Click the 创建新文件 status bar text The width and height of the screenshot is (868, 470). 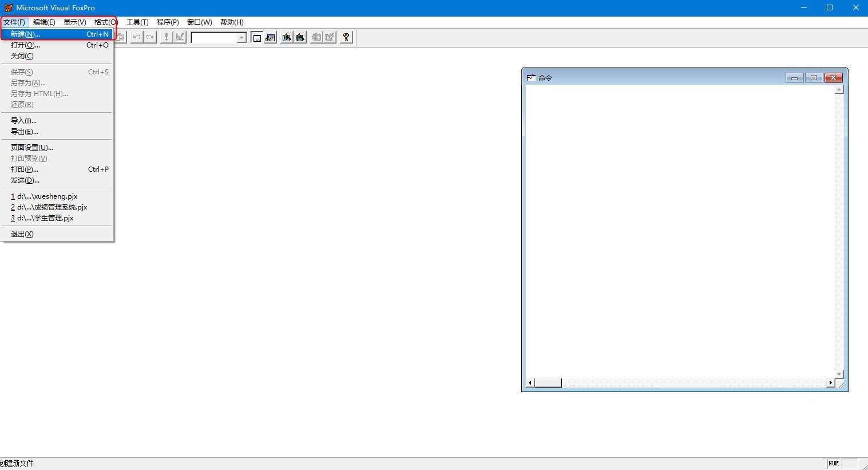(17, 464)
